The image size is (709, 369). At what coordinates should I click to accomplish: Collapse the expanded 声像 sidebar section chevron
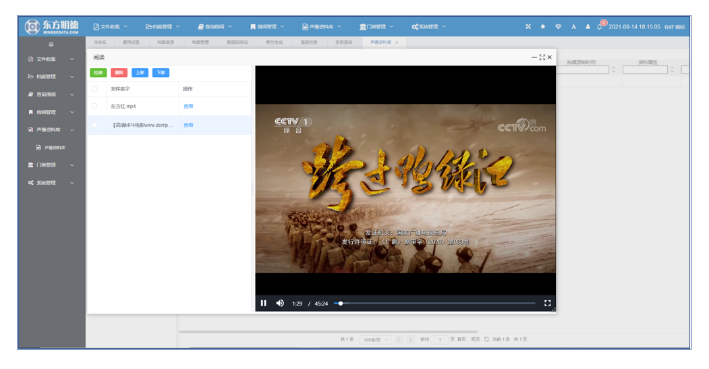pyautogui.click(x=72, y=130)
